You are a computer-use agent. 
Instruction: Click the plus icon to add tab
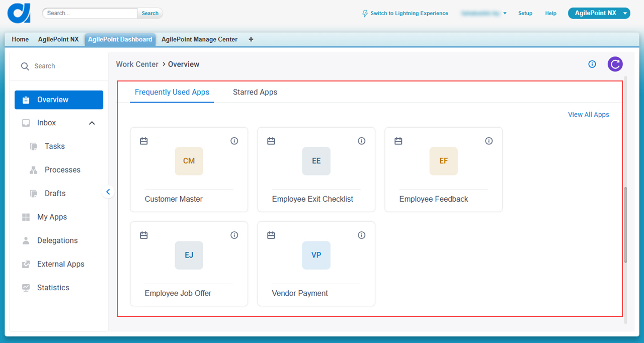[251, 39]
